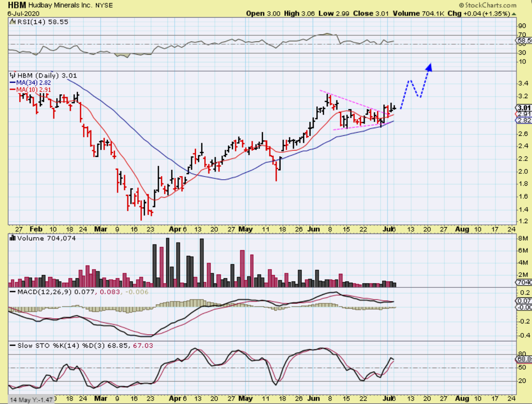Click the Apr label on price axis
This screenshot has height=404, width=532.
pyautogui.click(x=175, y=229)
